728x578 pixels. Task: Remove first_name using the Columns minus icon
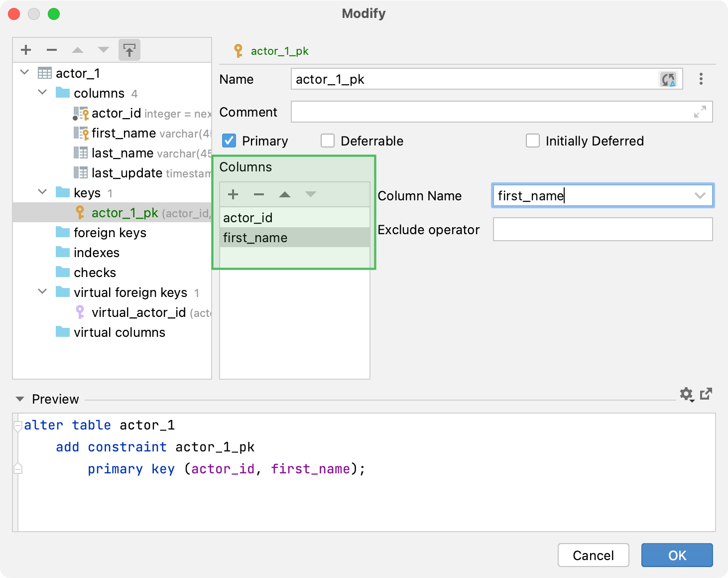coord(258,194)
